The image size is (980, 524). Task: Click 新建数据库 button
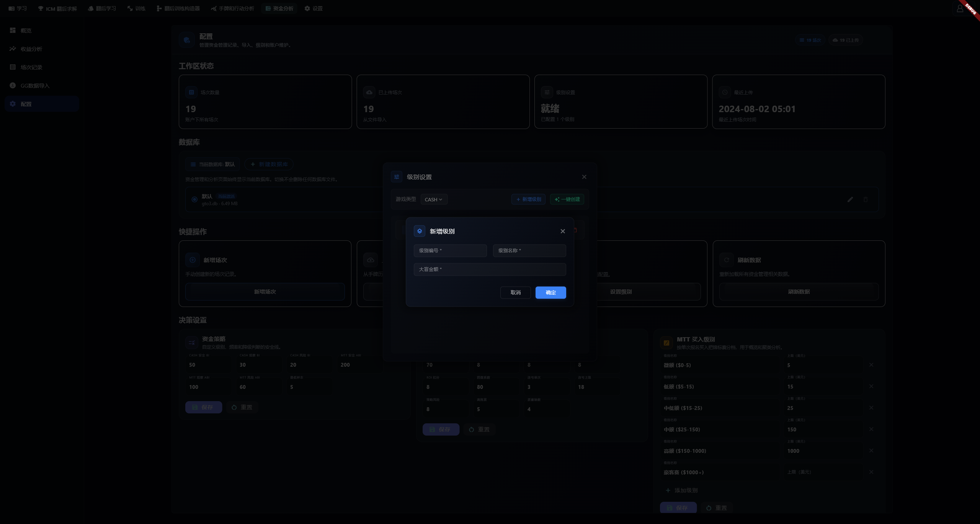point(269,164)
